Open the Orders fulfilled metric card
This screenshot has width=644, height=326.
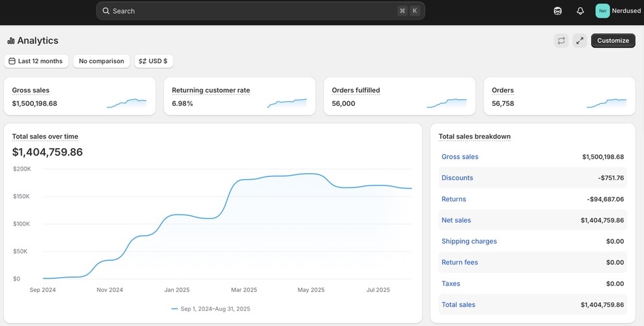(399, 96)
